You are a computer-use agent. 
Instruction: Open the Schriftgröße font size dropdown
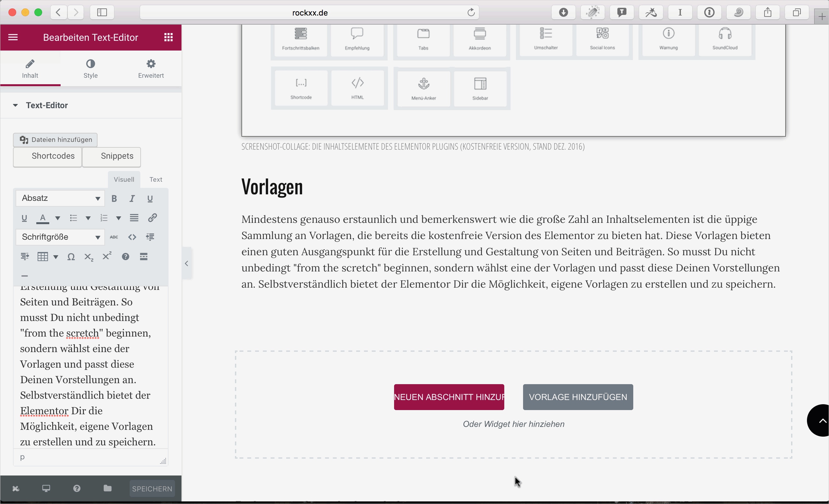click(60, 237)
